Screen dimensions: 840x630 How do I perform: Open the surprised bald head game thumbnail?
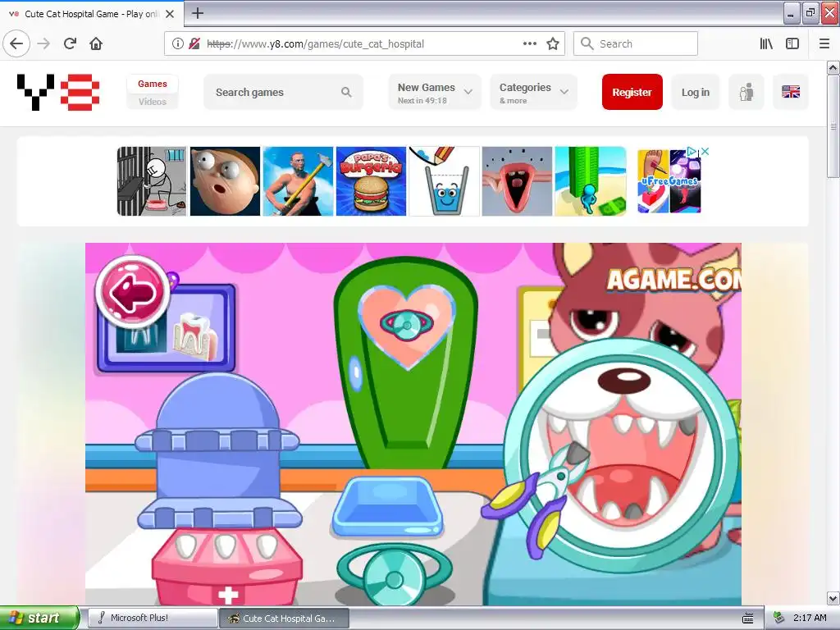click(x=225, y=181)
